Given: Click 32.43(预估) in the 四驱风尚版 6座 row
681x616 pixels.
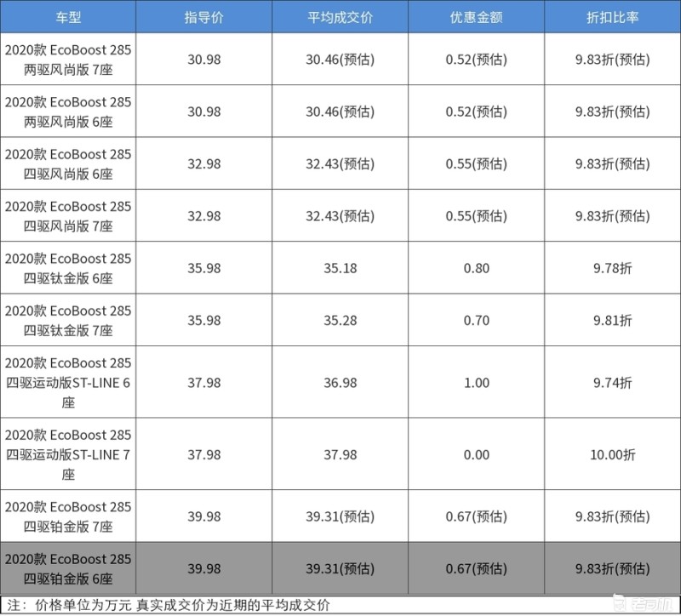Looking at the screenshot, I should 340,163.
